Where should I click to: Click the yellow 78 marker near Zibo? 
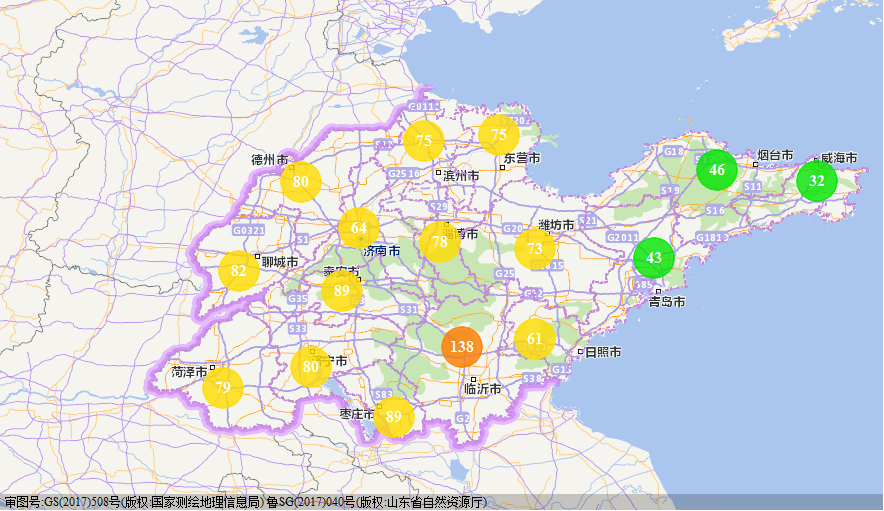click(x=440, y=242)
